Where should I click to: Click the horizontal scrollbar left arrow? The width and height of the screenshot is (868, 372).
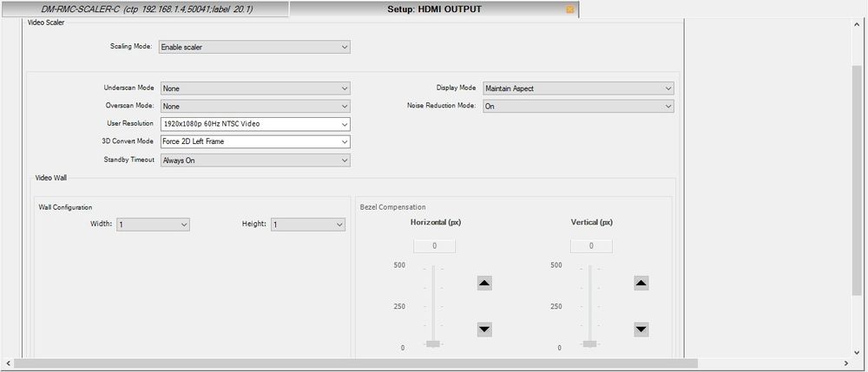point(8,363)
